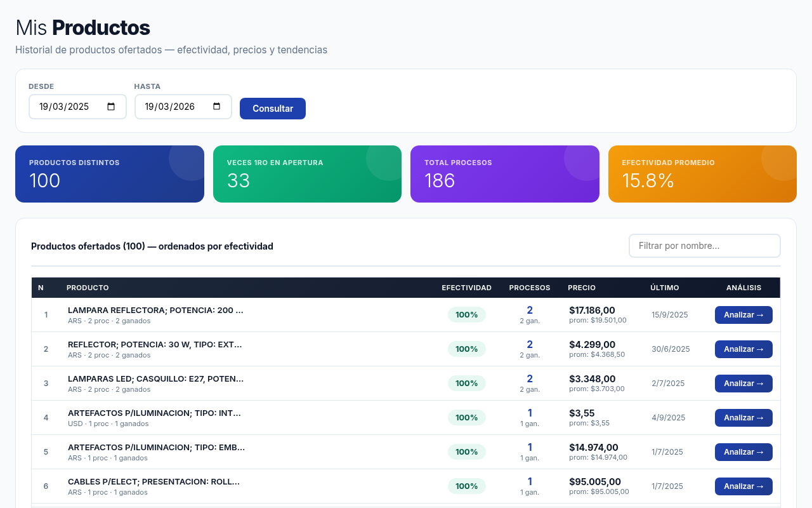812x508 pixels.
Task: Analyze the REFLECTOR 30 W product
Action: point(743,349)
